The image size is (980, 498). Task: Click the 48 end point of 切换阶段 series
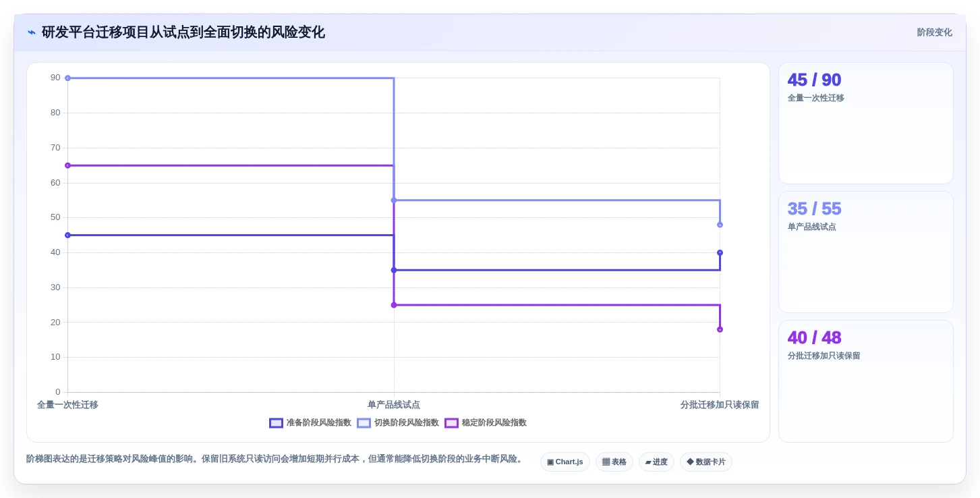(x=720, y=225)
